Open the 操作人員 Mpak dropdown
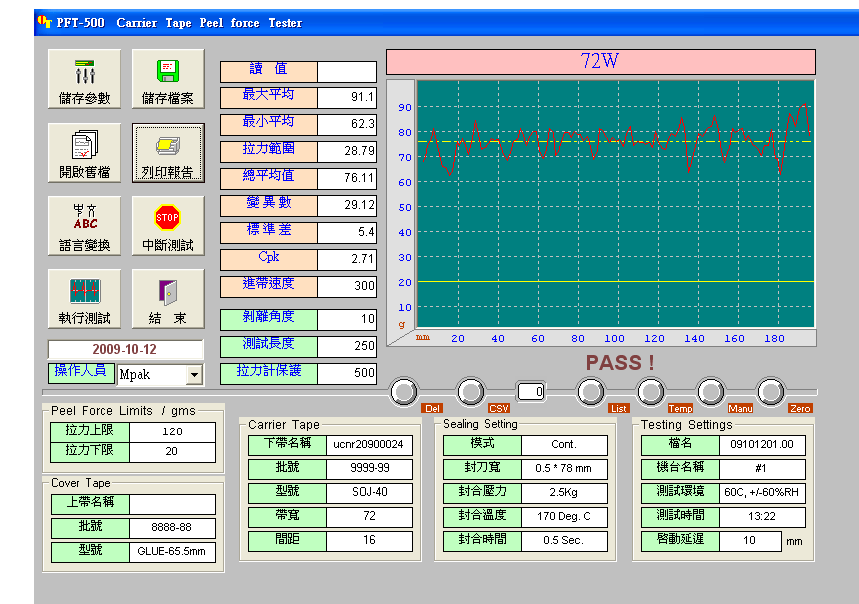 pyautogui.click(x=194, y=375)
